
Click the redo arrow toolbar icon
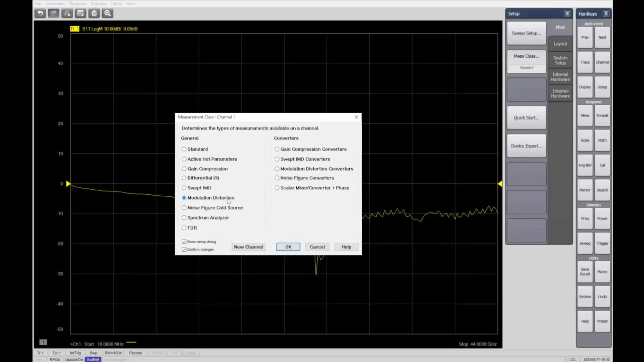click(54, 13)
